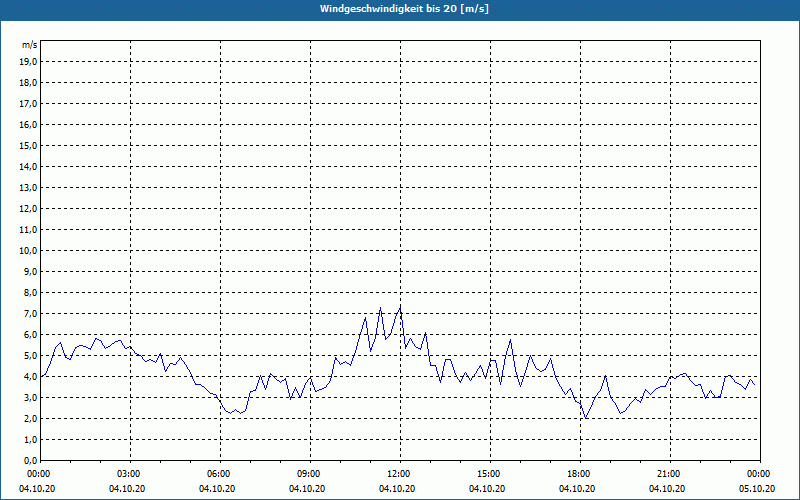
Task: Select the 21:00 time axis label
Action: [x=668, y=473]
